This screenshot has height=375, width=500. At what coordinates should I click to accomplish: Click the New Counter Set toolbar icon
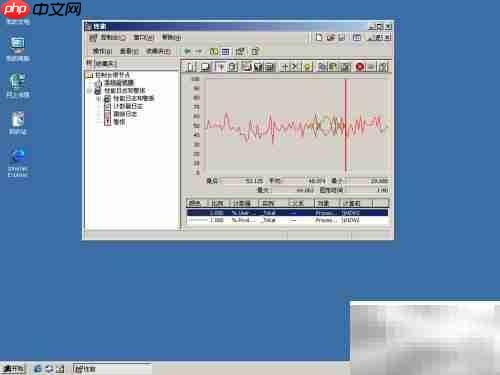pyautogui.click(x=190, y=67)
